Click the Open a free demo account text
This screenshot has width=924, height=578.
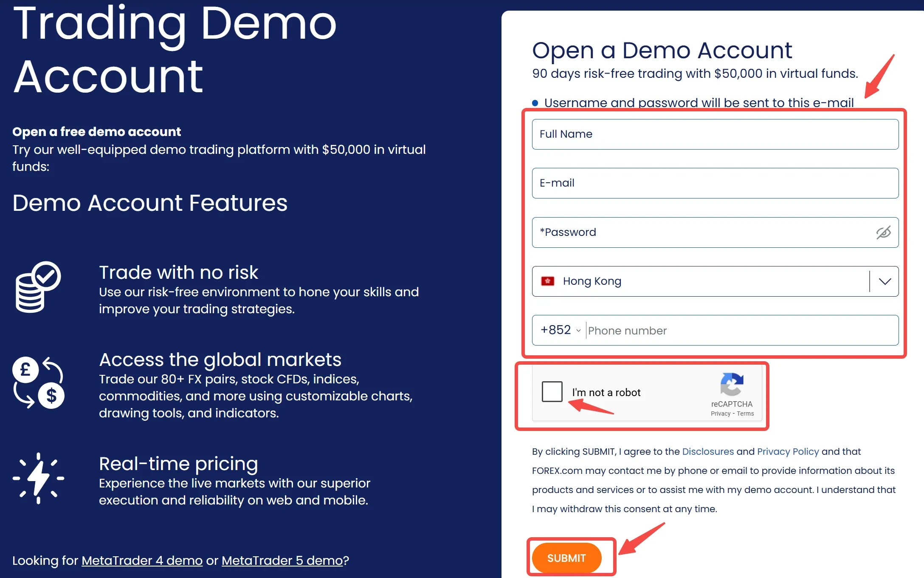click(96, 132)
